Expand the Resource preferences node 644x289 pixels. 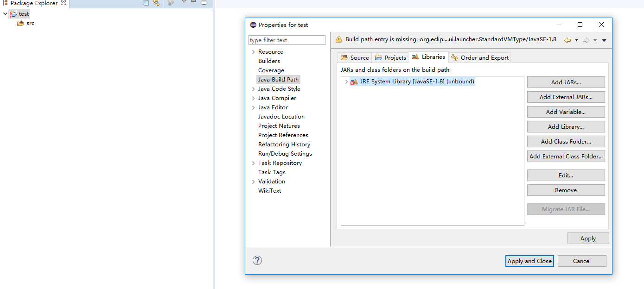click(x=253, y=52)
